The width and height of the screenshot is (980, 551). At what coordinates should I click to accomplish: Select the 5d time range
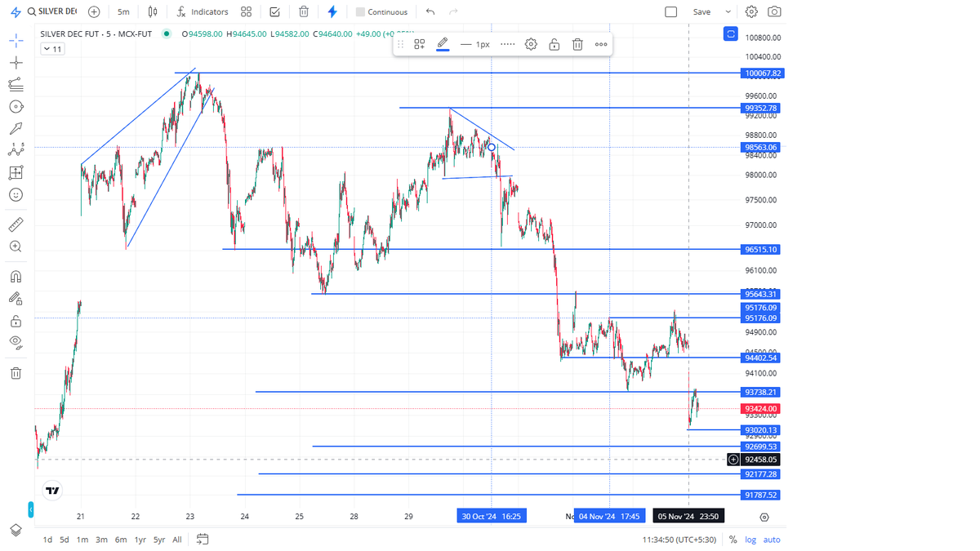point(65,540)
